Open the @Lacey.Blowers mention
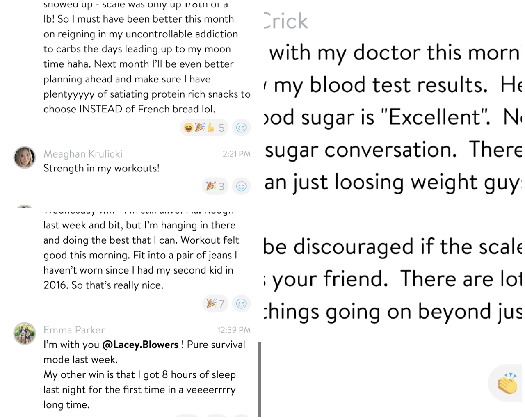Viewport: 525px width, 420px height. [x=140, y=345]
